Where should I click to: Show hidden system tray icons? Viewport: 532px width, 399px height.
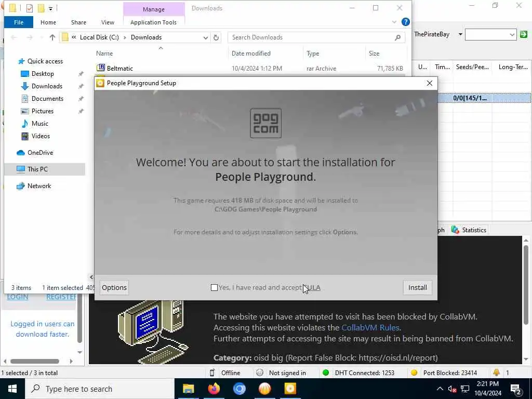[x=440, y=389]
